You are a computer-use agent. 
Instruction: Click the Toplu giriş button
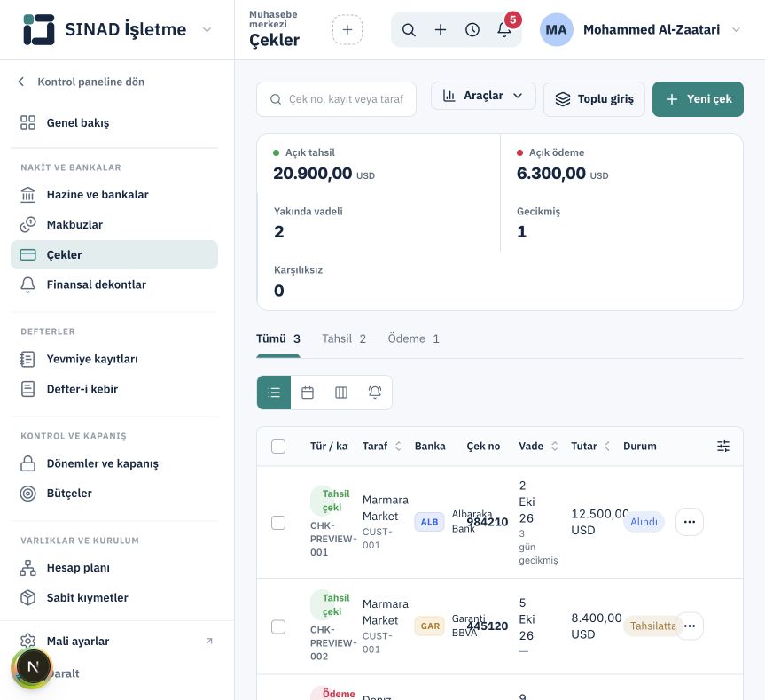coord(594,99)
